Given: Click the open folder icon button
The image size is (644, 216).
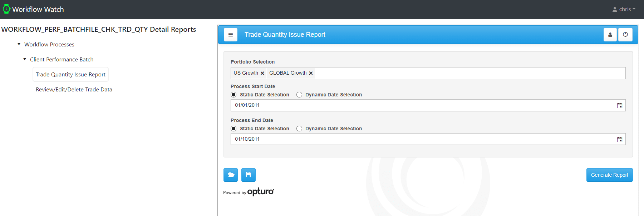Looking at the screenshot, I should (231, 175).
